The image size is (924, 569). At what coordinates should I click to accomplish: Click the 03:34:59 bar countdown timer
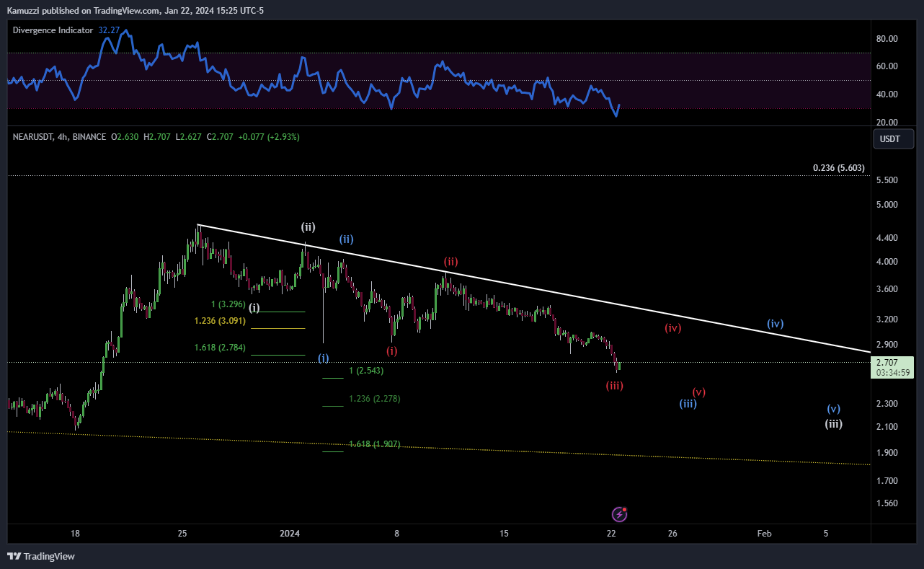892,373
